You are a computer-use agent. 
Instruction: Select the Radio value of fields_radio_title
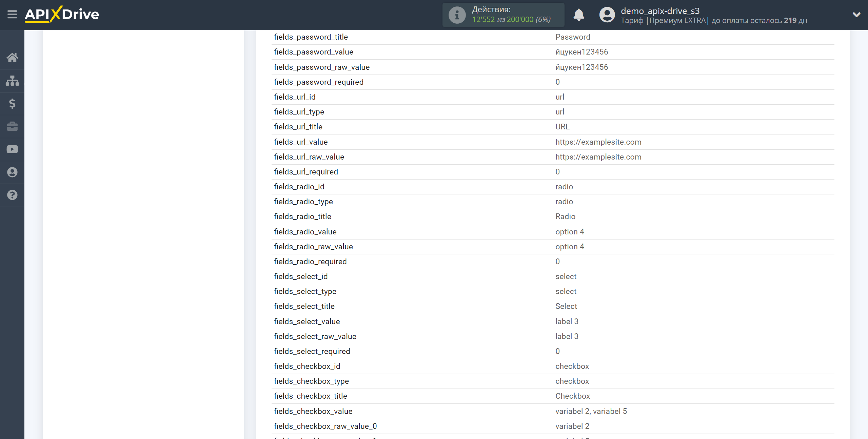pos(565,216)
